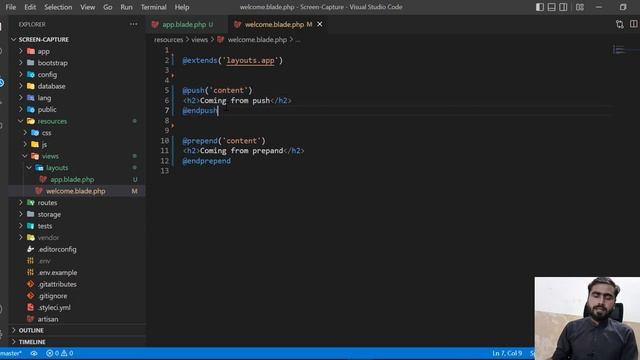Viewport: 640px width, 360px height.
Task: Expand the tests folder
Action: tap(21, 226)
